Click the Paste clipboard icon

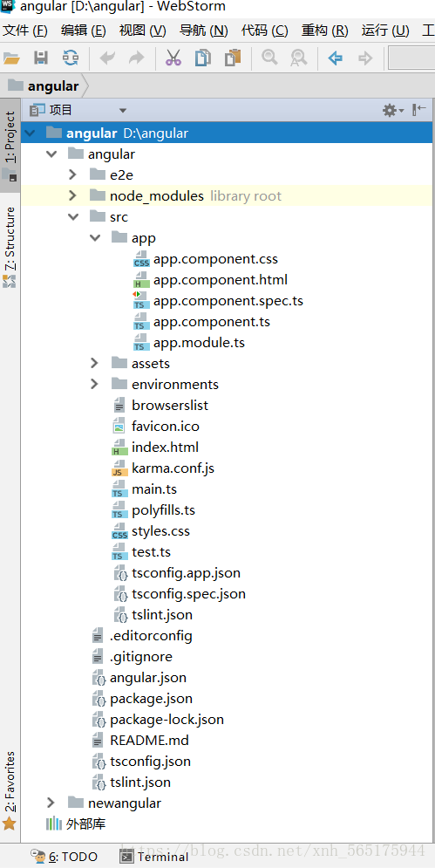[x=233, y=58]
